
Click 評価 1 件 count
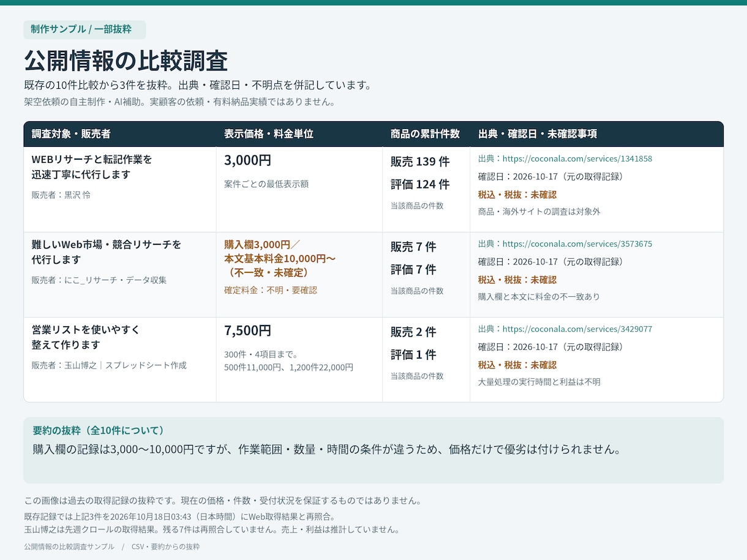coord(413,354)
